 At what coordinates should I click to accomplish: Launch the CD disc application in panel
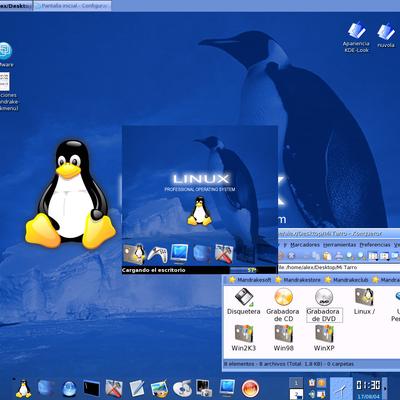coord(182,389)
